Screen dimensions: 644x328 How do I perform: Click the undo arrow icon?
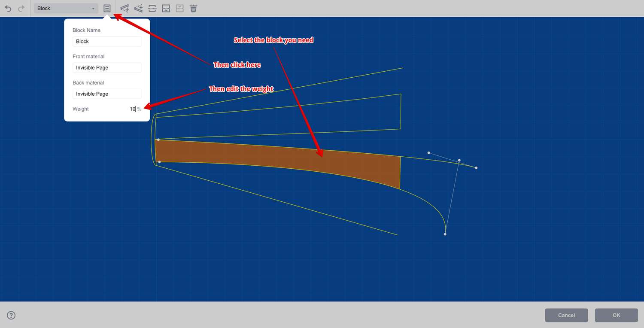click(8, 8)
